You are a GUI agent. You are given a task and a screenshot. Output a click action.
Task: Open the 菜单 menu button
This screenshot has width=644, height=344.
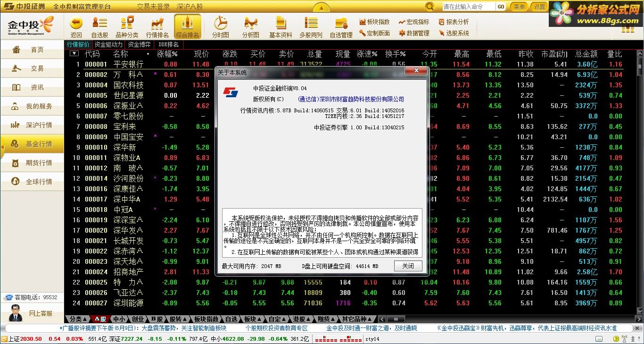519,7
